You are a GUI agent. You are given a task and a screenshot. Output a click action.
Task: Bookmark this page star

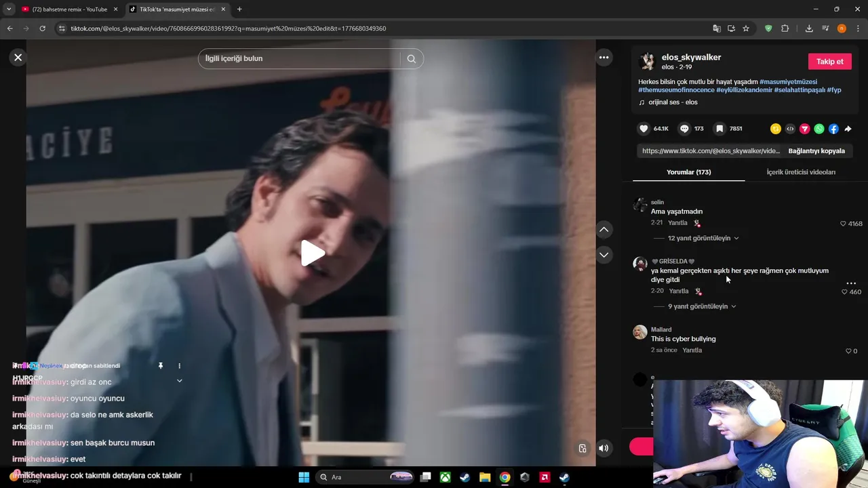[x=746, y=28]
